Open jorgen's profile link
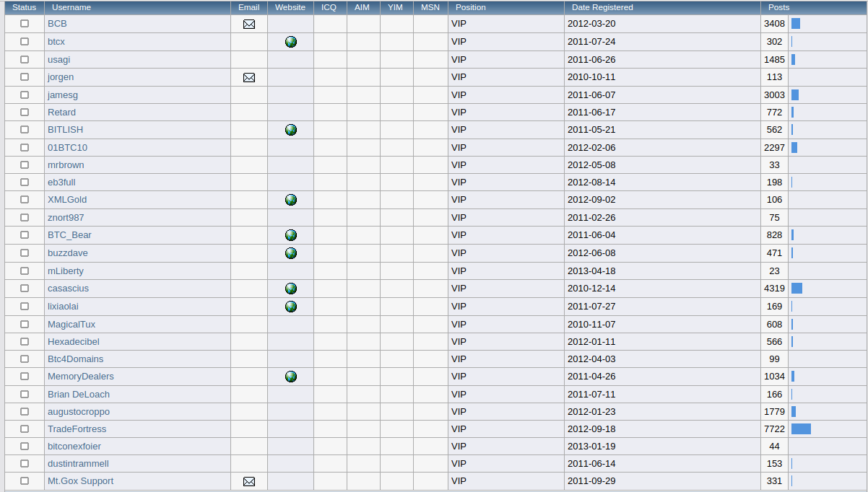The image size is (868, 492). click(61, 77)
